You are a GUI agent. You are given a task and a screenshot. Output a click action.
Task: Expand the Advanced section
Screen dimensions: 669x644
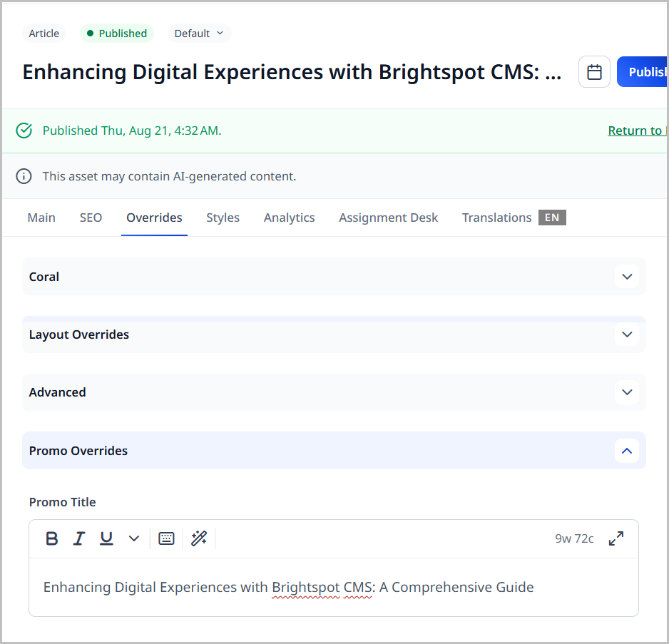point(627,392)
